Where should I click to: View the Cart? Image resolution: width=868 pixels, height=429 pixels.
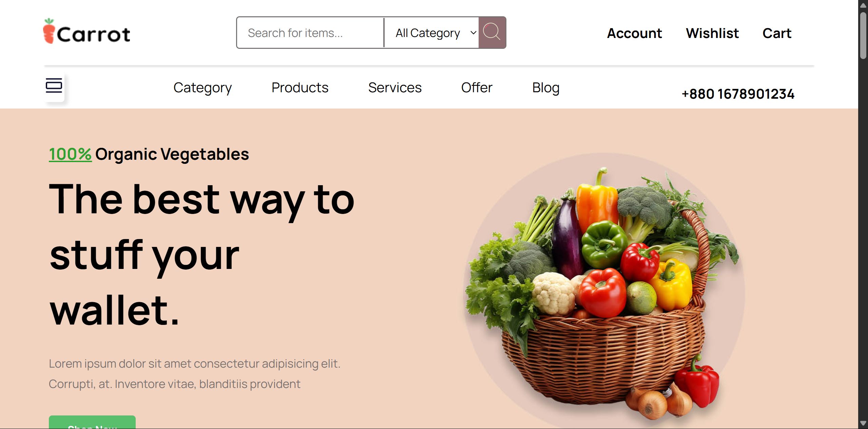(777, 33)
